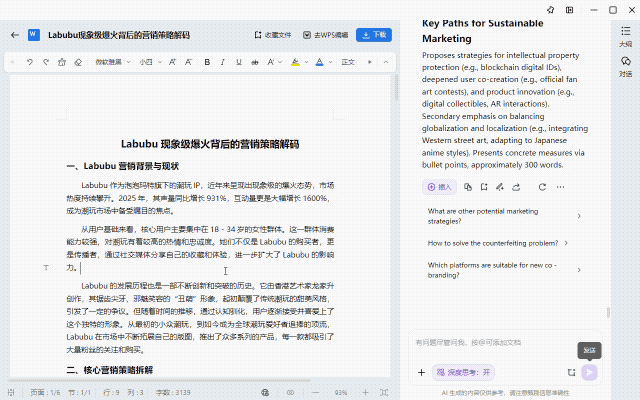Click the eraser clear-formatting icon
The height and width of the screenshot is (400, 640).
pos(78,62)
